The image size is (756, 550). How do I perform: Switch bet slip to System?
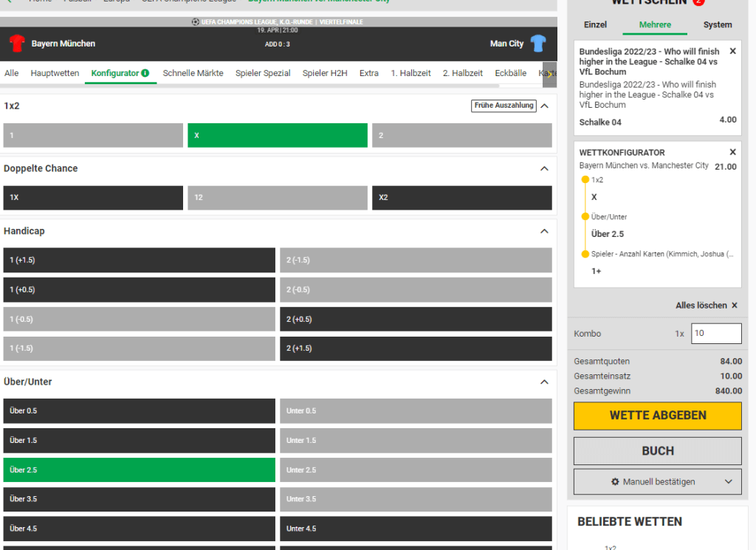(x=718, y=24)
